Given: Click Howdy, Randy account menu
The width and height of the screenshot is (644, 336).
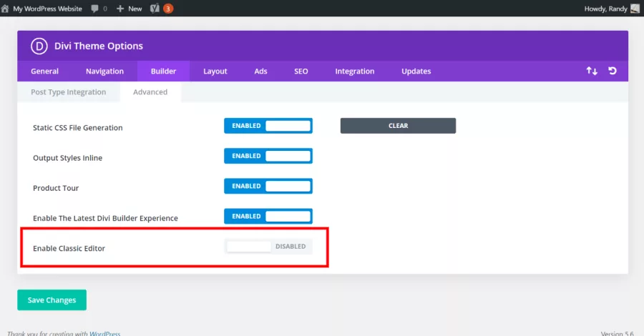Looking at the screenshot, I should pos(606,9).
